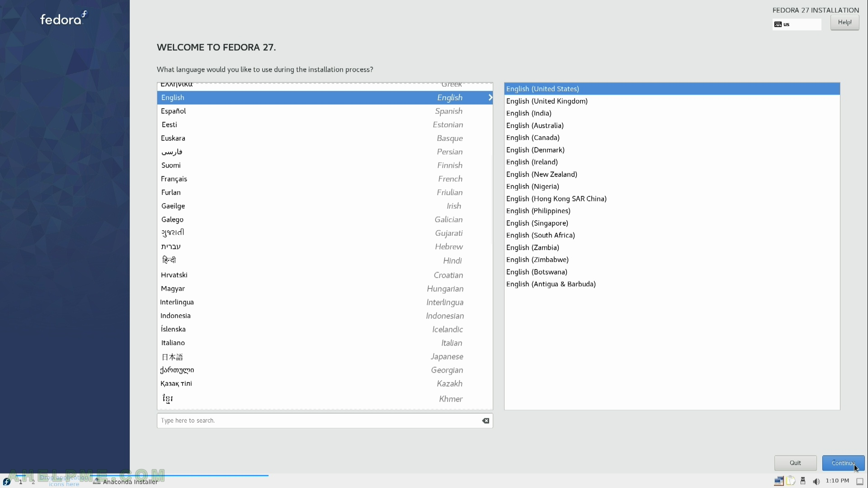Choose English (New Zealand) locale

(x=672, y=174)
